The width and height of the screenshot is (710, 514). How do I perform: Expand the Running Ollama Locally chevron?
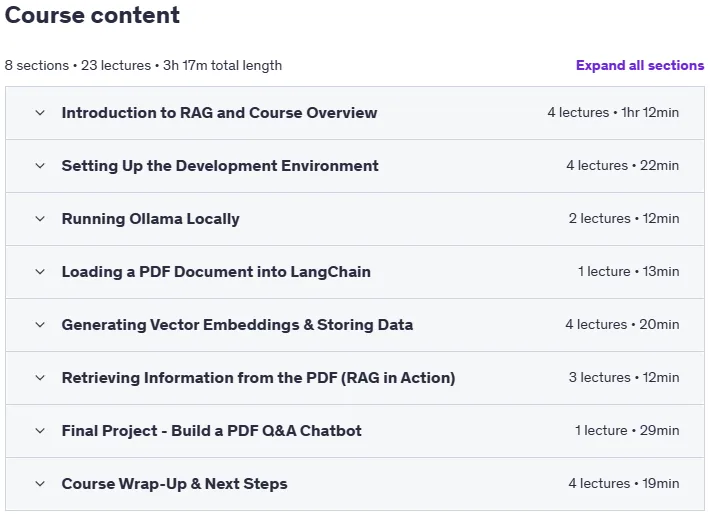pos(40,219)
